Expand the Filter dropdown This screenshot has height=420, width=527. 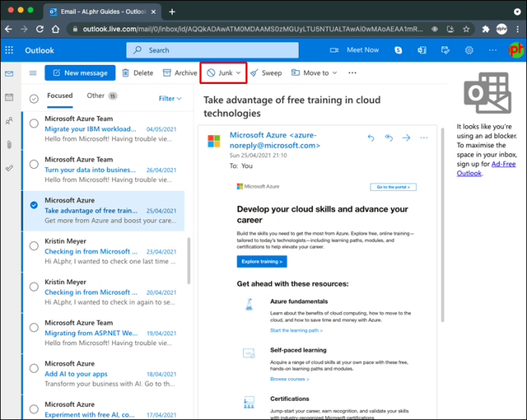point(170,99)
